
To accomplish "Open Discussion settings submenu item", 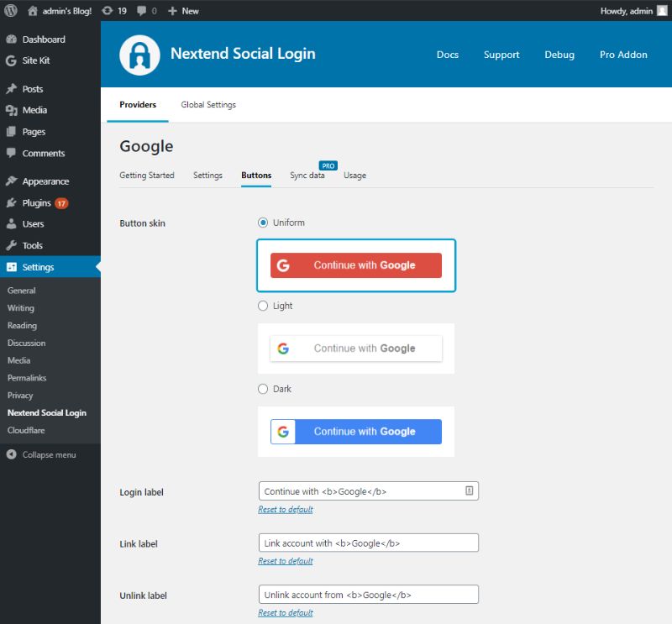I will click(26, 343).
